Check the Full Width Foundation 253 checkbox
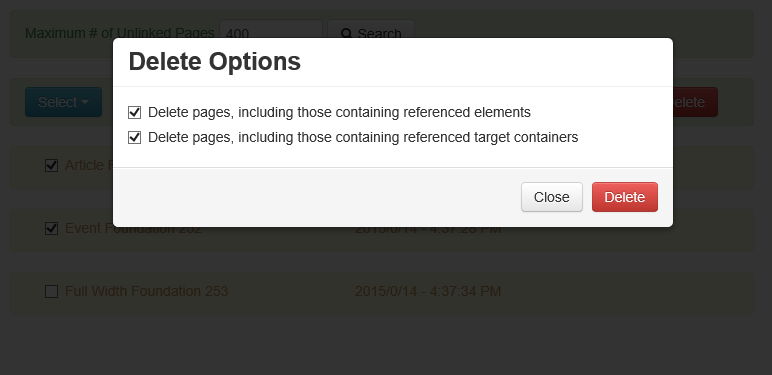The width and height of the screenshot is (772, 375). [51, 291]
